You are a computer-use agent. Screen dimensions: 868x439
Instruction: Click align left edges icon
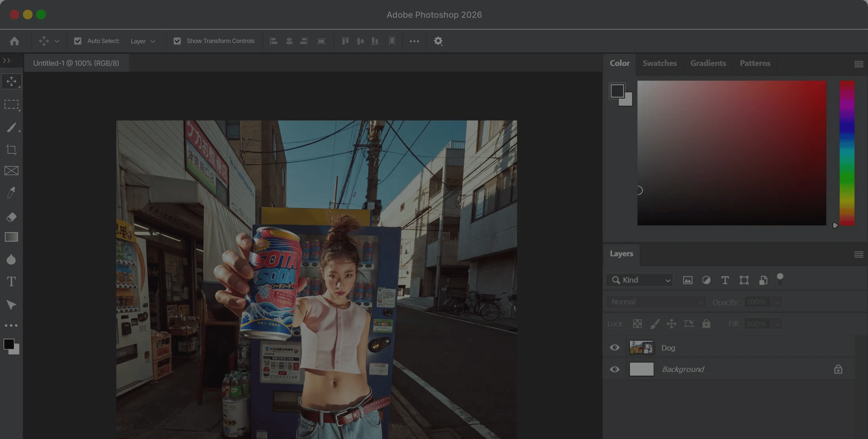(274, 41)
